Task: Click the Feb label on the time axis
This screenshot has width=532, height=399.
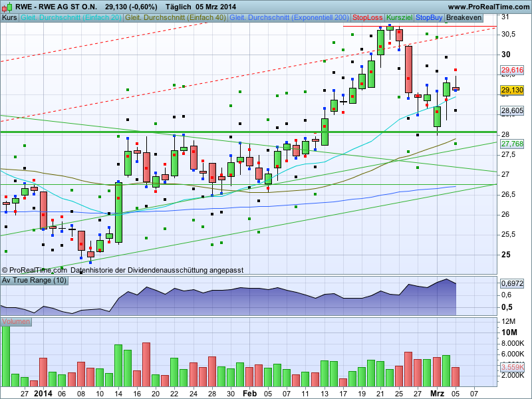Action: coord(250,394)
